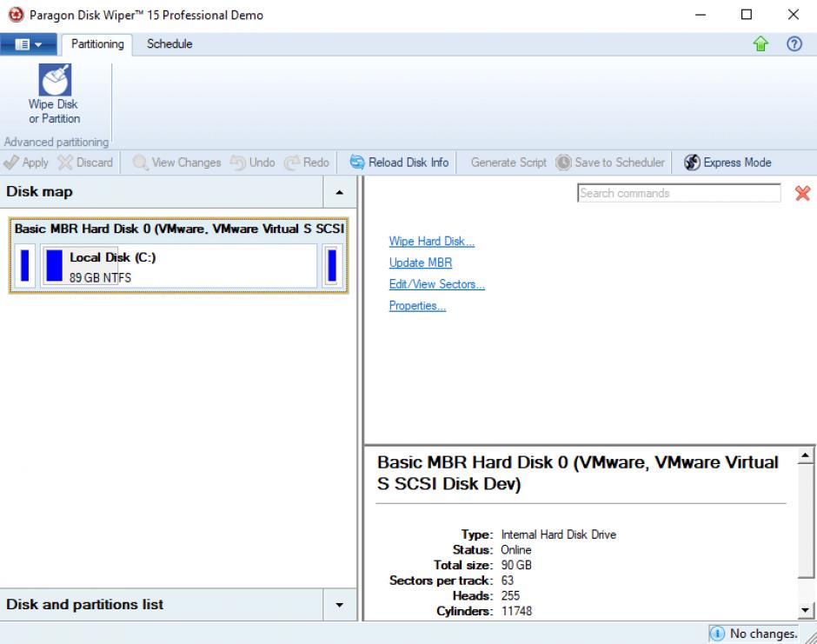Click Reload Disk Info
817x644 pixels.
point(399,163)
